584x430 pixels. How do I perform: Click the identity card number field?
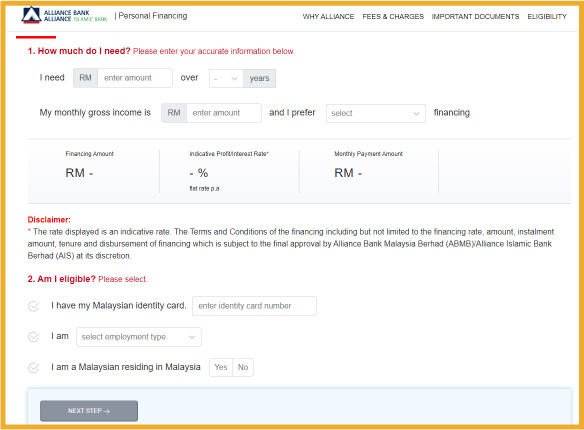click(254, 306)
